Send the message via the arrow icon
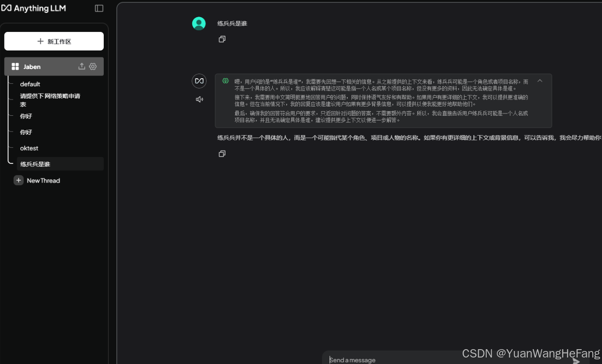The width and height of the screenshot is (602, 364). click(x=576, y=360)
